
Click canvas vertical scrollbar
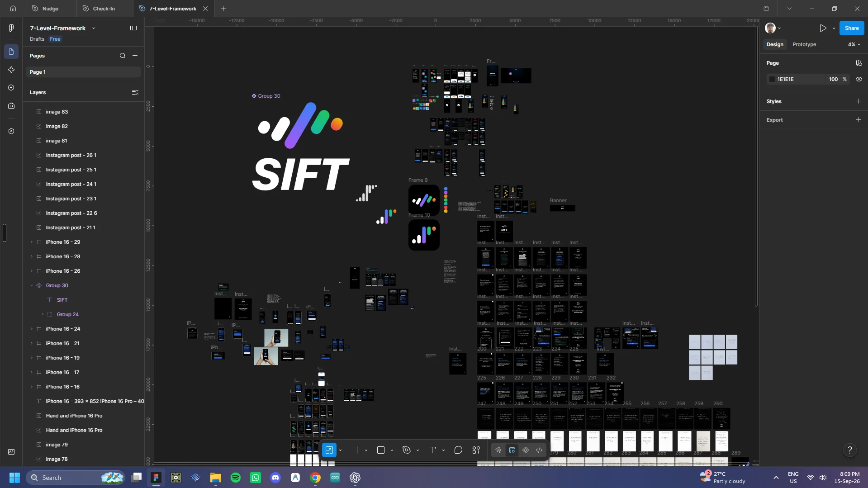(756, 167)
